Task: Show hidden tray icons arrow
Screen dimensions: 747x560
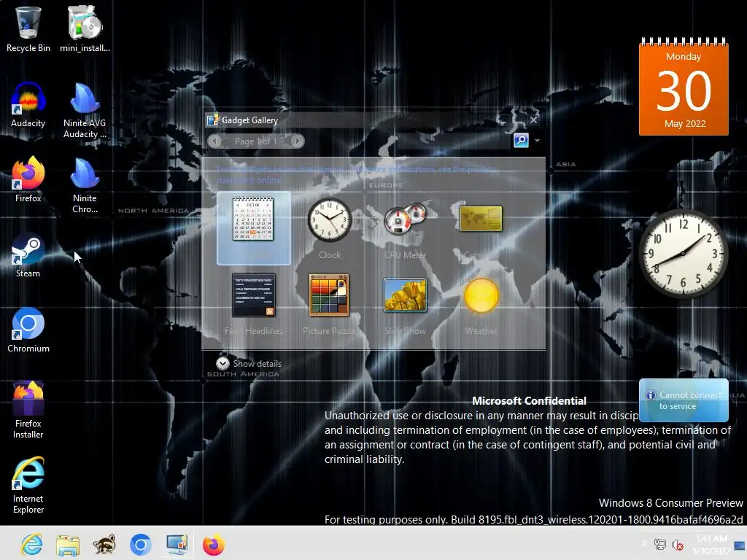Action: (645, 544)
